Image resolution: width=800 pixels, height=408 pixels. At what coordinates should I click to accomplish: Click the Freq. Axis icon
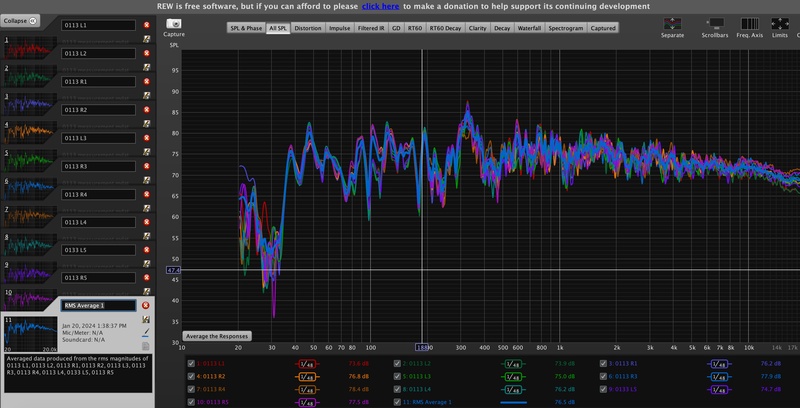tap(749, 24)
